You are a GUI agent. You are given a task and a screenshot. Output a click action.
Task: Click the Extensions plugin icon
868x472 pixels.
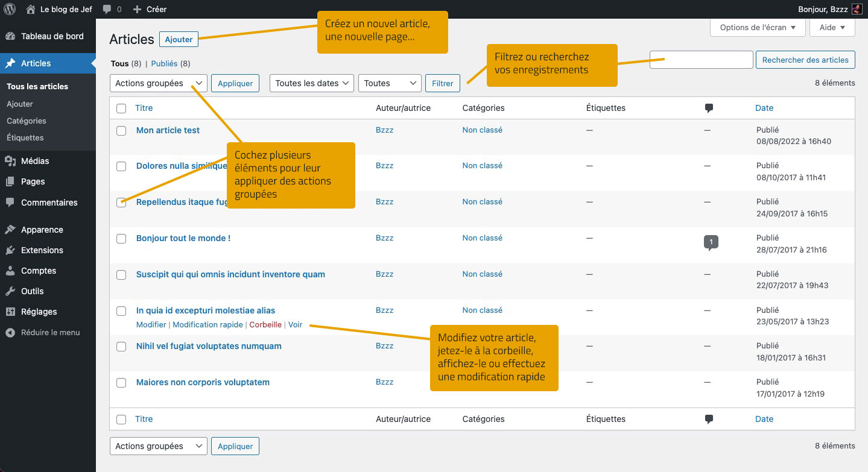point(10,250)
